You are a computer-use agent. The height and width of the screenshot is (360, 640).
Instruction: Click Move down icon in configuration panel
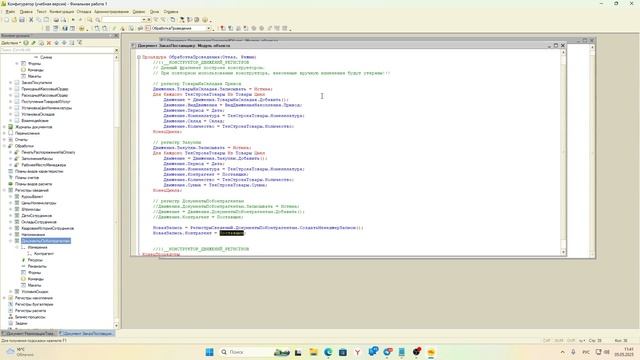click(x=64, y=42)
